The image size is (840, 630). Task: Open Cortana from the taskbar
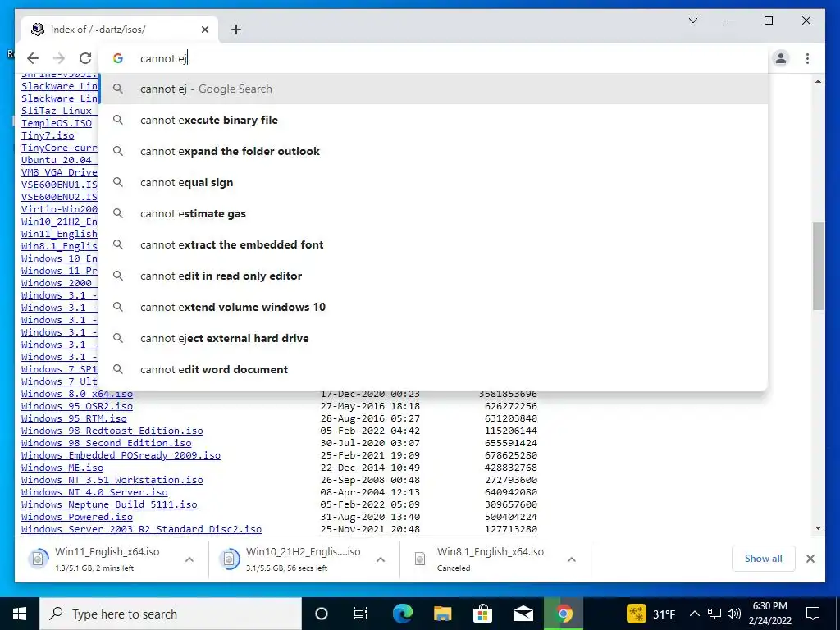[322, 614]
